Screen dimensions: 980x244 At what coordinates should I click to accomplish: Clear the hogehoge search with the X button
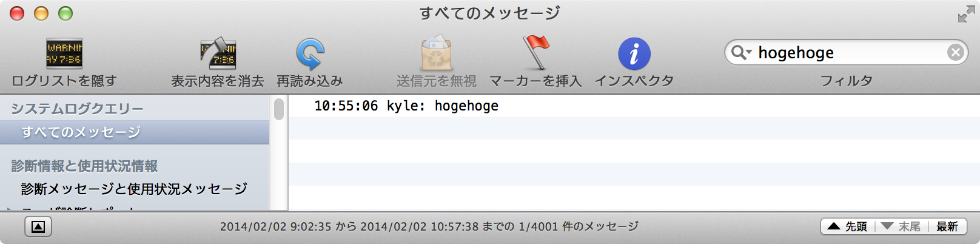(955, 53)
